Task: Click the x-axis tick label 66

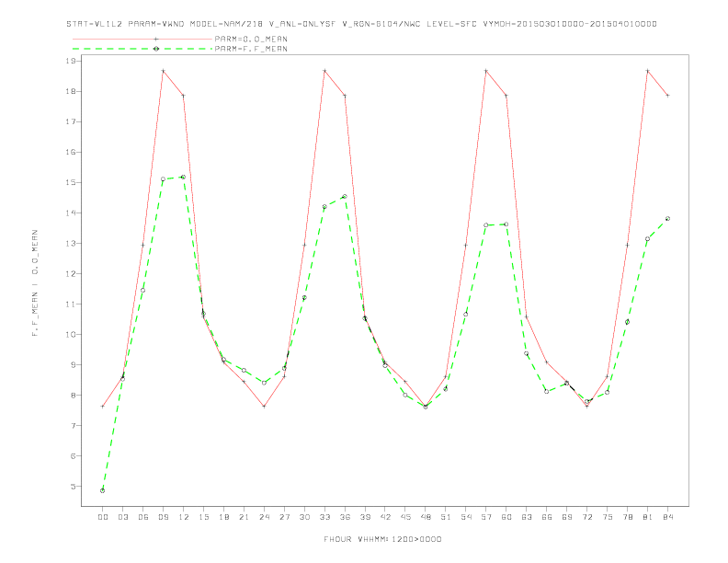Action: [x=547, y=517]
